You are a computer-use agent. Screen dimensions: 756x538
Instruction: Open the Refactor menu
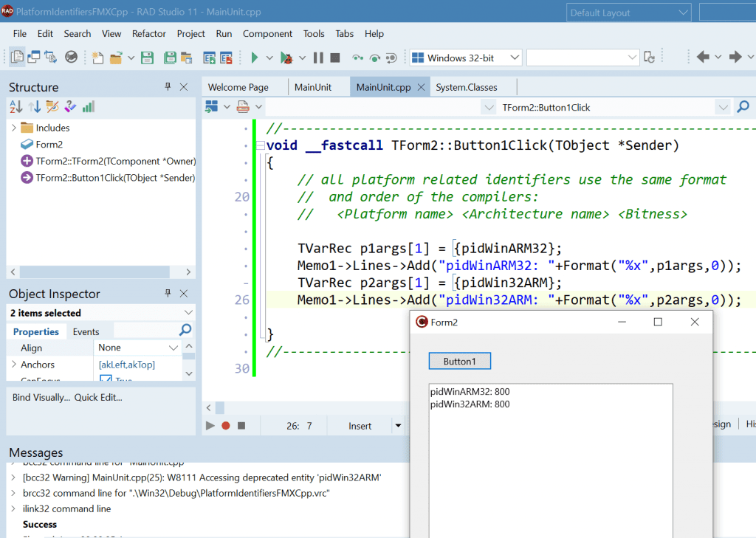click(x=149, y=34)
